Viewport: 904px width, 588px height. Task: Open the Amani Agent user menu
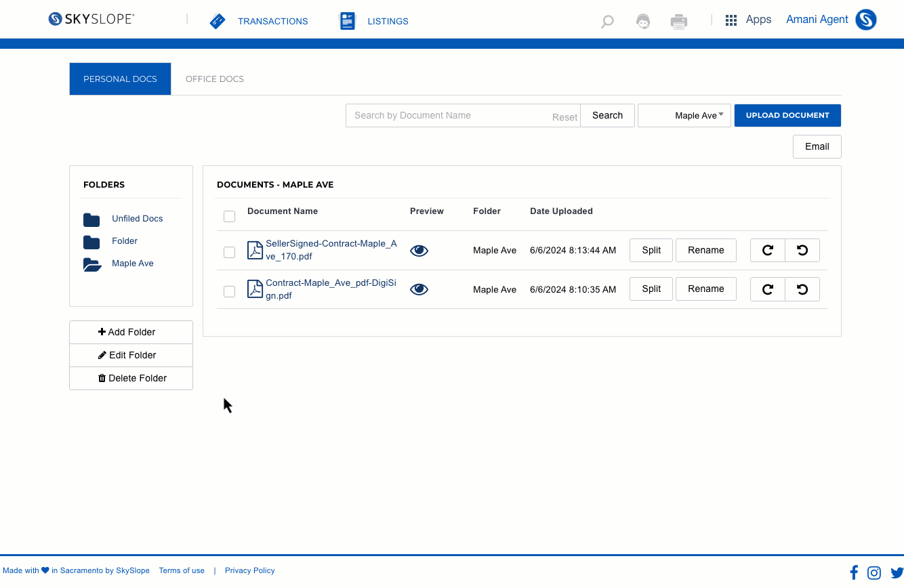click(817, 20)
